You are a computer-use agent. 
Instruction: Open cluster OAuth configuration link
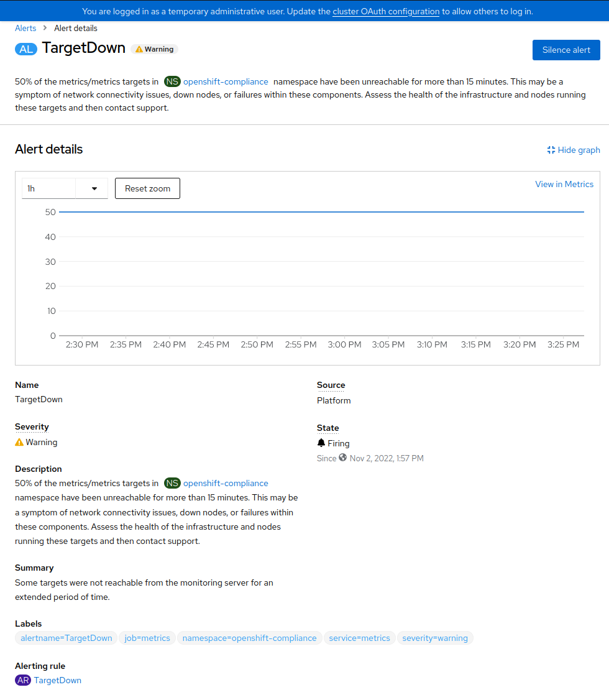[x=386, y=11]
